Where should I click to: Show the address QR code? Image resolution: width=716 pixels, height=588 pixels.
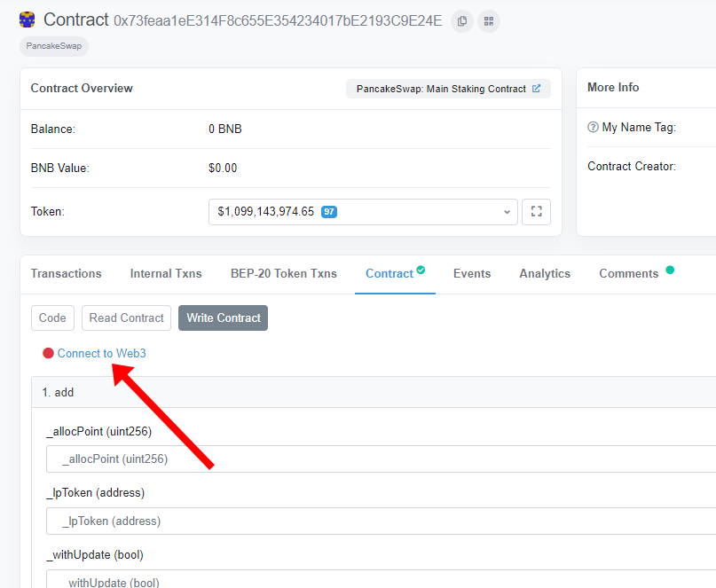[x=489, y=21]
